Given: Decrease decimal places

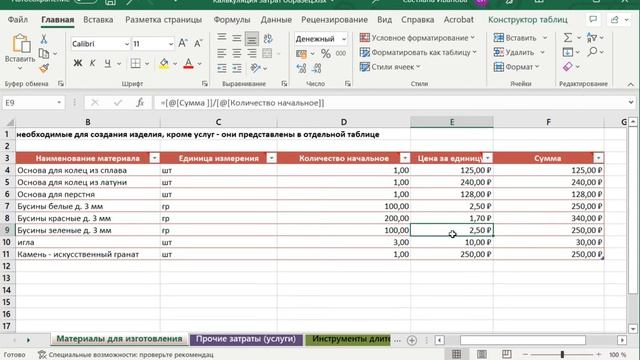Looking at the screenshot, I should tap(317, 68).
